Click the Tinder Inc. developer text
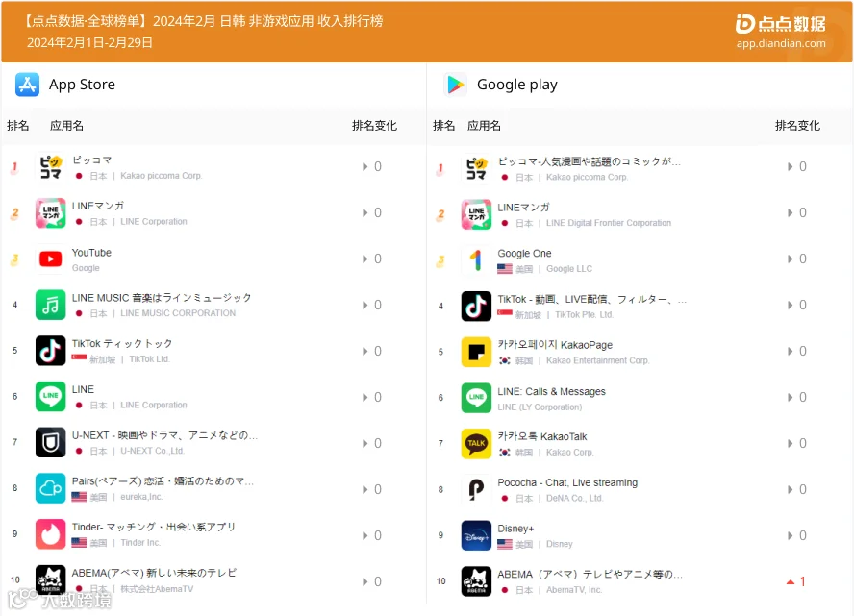The height and width of the screenshot is (616, 854). pos(140,543)
